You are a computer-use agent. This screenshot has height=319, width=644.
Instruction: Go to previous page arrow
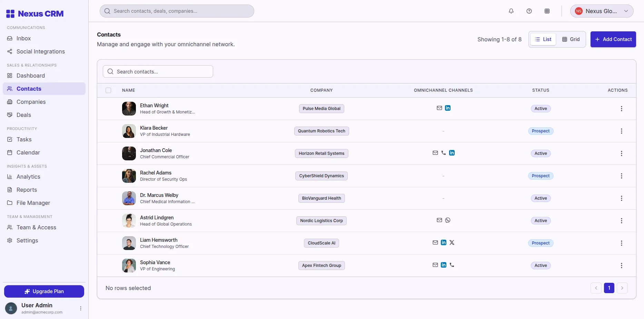596,288
